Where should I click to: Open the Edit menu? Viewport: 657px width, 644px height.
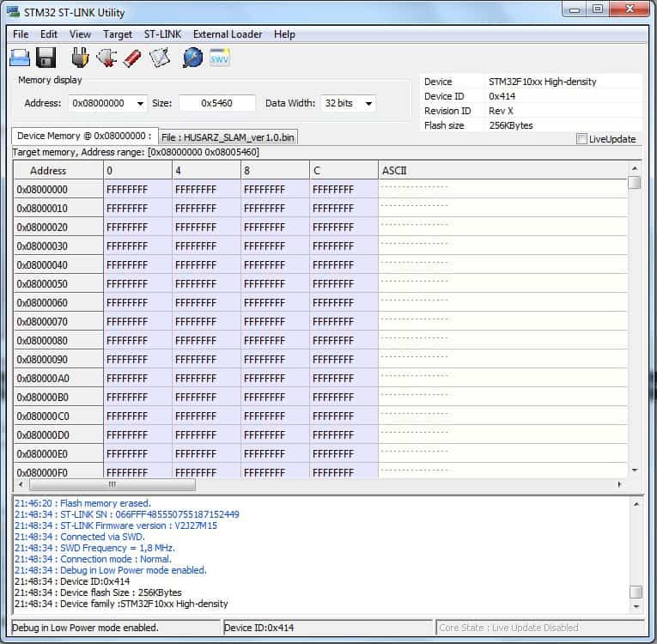pyautogui.click(x=49, y=34)
